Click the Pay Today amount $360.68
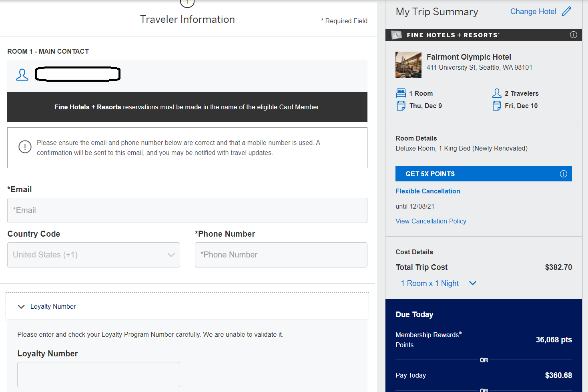 [558, 375]
